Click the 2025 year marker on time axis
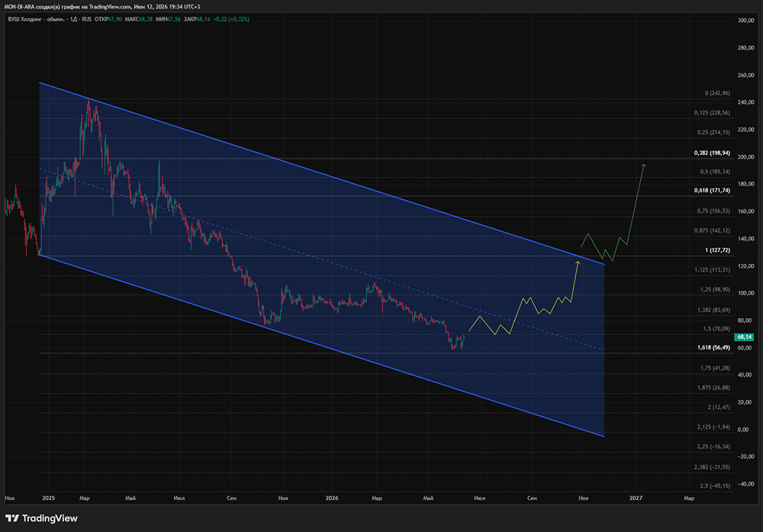763x532 pixels. pos(48,498)
